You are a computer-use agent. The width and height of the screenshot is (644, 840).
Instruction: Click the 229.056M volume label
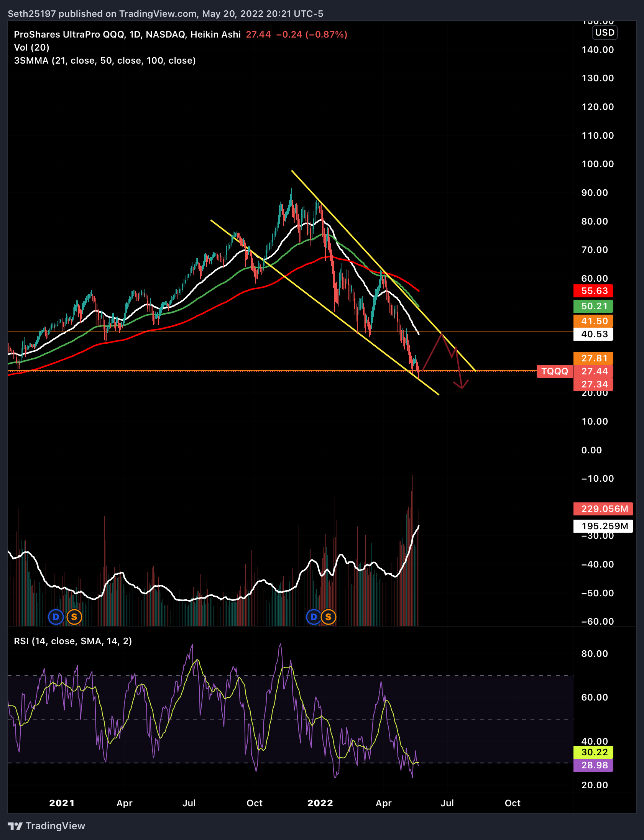pos(603,509)
